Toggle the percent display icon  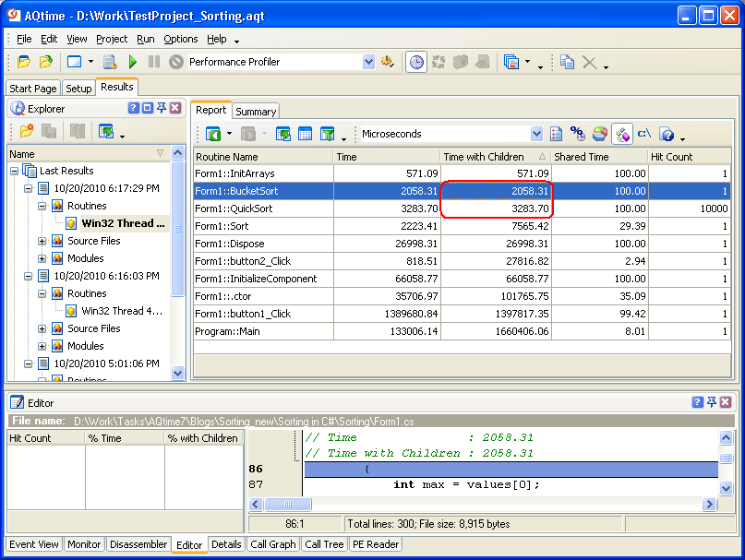[x=577, y=134]
